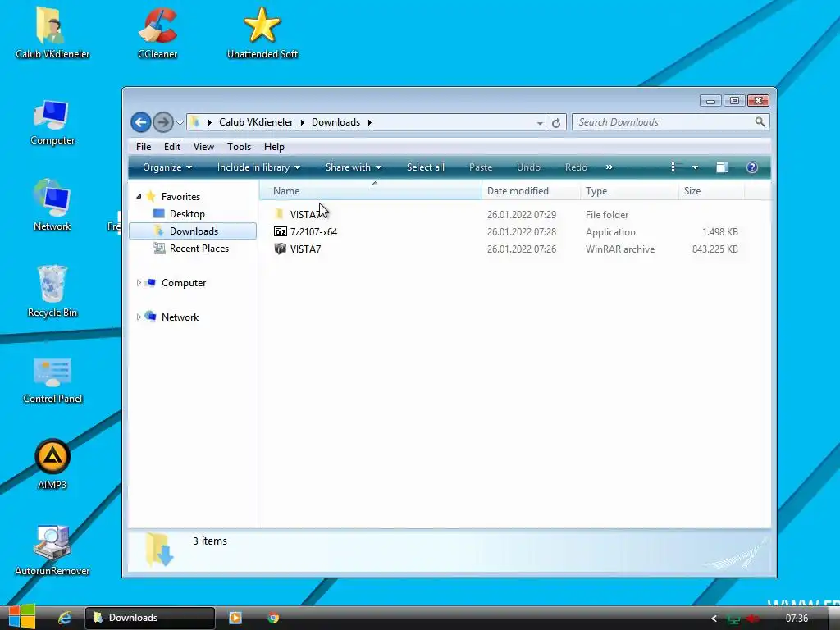
Task: Click the network tray icon
Action: coord(733,619)
